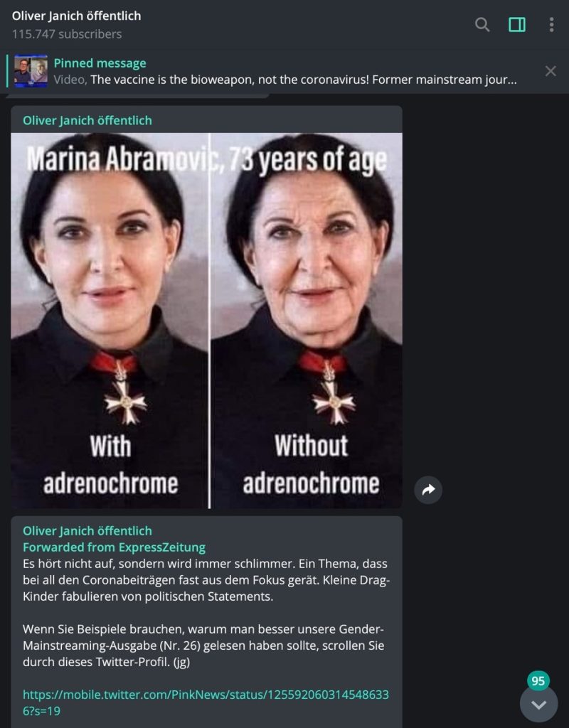Open the right 'Without adrenochrome' image half
The image size is (569, 728).
[307, 321]
